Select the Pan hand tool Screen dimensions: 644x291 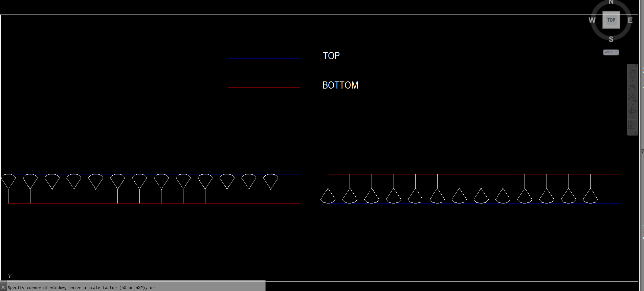(632, 89)
